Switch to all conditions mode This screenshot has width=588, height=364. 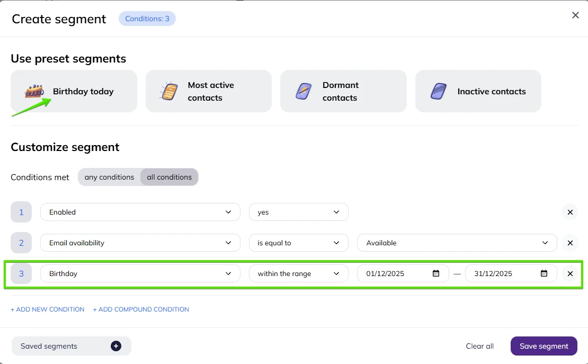[169, 177]
